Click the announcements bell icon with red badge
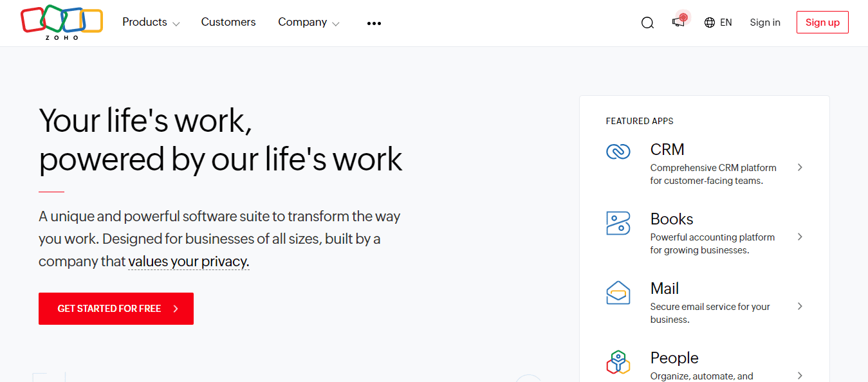This screenshot has height=382, width=868. point(678,23)
